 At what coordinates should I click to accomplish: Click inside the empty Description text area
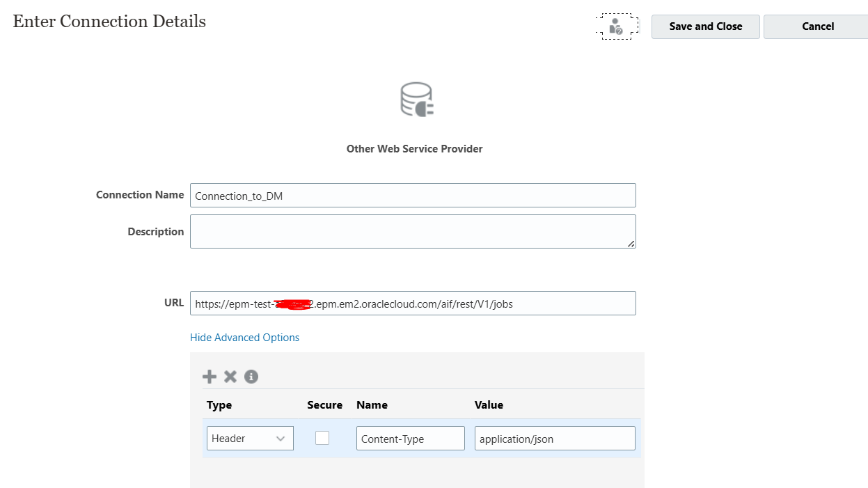[413, 230]
